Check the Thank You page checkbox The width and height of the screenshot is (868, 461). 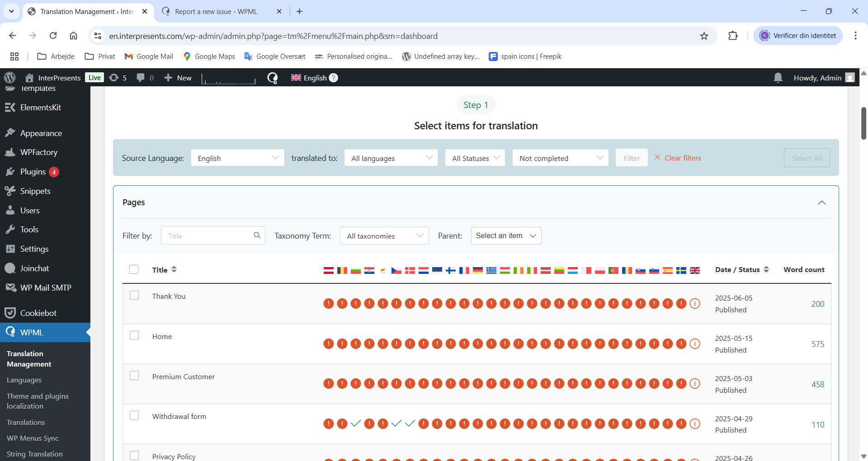(x=134, y=295)
